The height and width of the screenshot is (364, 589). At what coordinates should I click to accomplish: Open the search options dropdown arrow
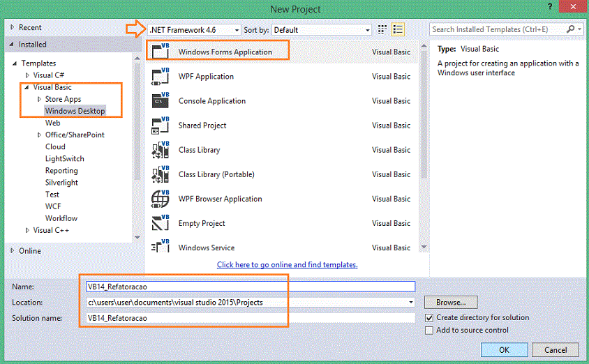(x=580, y=29)
